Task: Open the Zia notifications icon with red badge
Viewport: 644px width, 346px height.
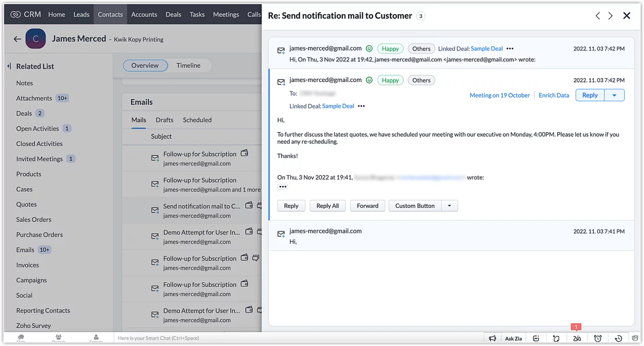Action: [x=577, y=338]
